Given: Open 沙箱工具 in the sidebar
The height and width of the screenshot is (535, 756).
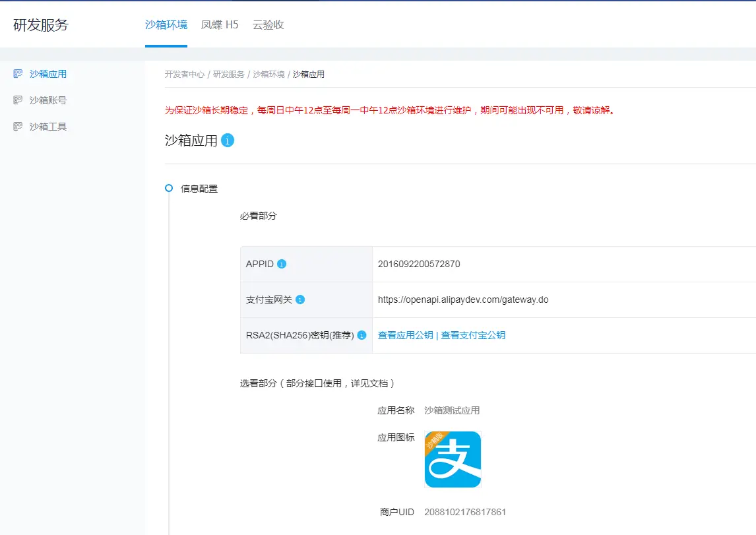Looking at the screenshot, I should click(x=48, y=126).
